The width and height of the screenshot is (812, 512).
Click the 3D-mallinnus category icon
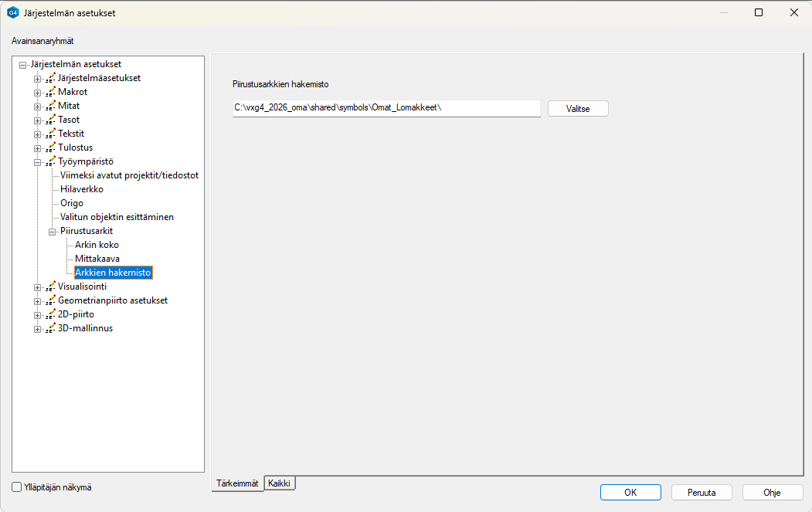(50, 329)
